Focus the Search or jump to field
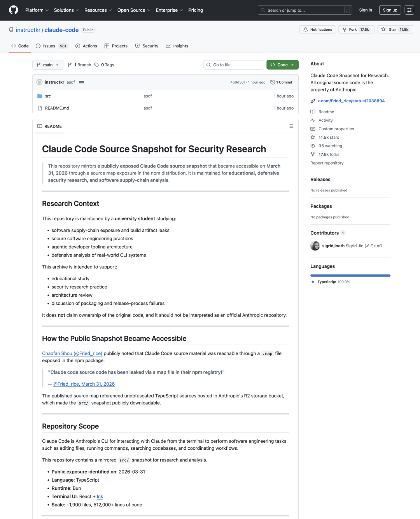Image resolution: width=420 pixels, height=519 pixels. (304, 10)
